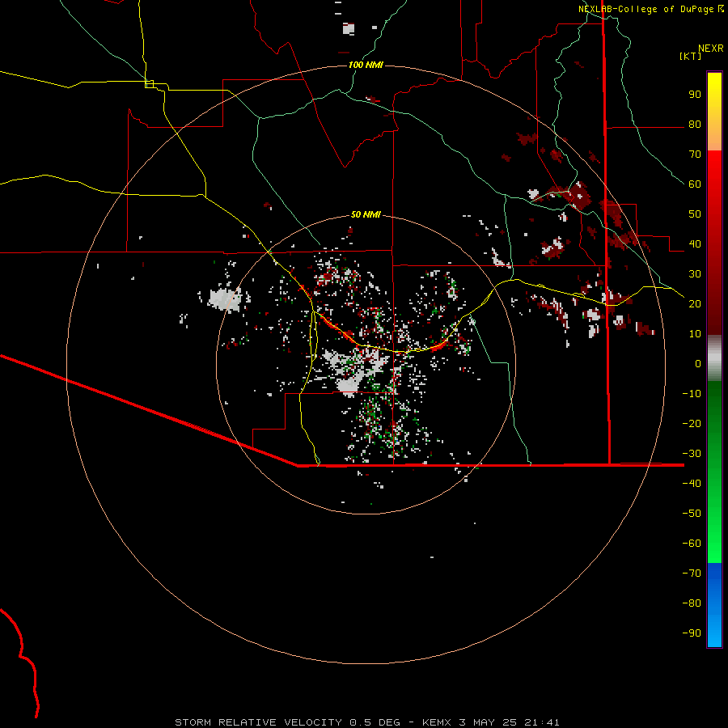Click the 90 value on the velocity scale

click(695, 95)
